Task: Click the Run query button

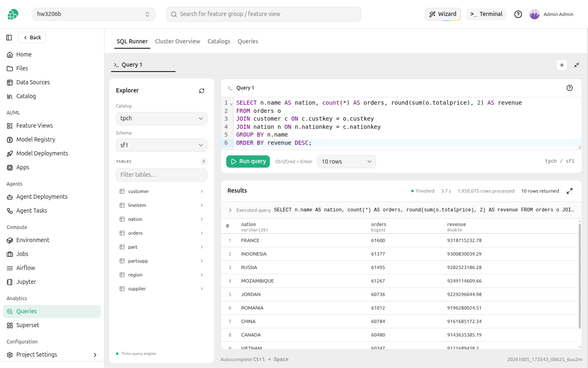Action: pyautogui.click(x=248, y=162)
